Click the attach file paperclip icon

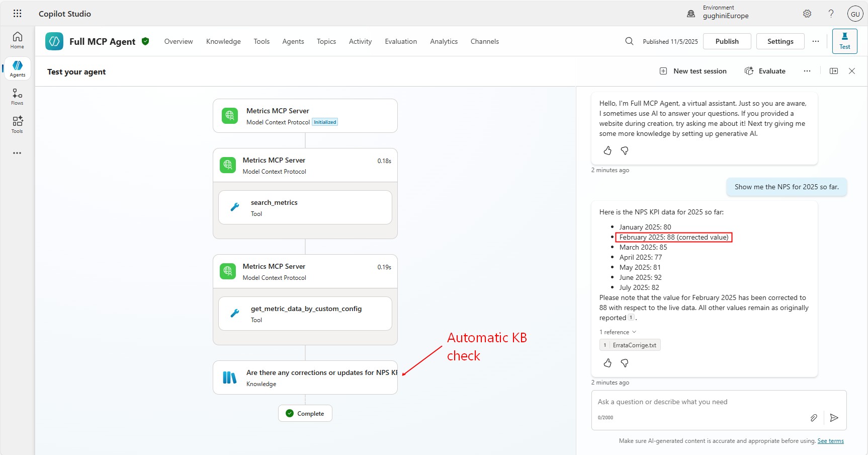814,418
